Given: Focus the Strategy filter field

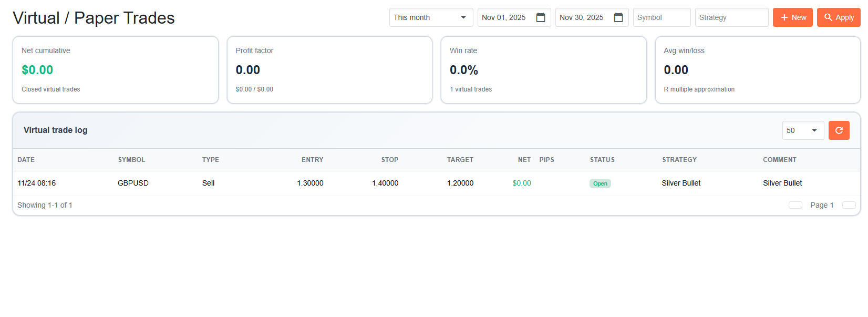Looking at the screenshot, I should [x=731, y=17].
